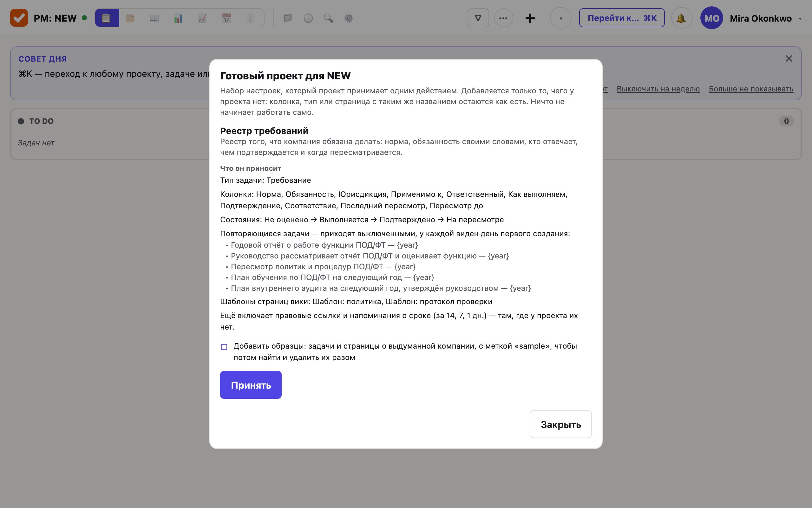Click the Что он приносит subheading
Image resolution: width=812 pixels, height=508 pixels.
pyautogui.click(x=250, y=168)
